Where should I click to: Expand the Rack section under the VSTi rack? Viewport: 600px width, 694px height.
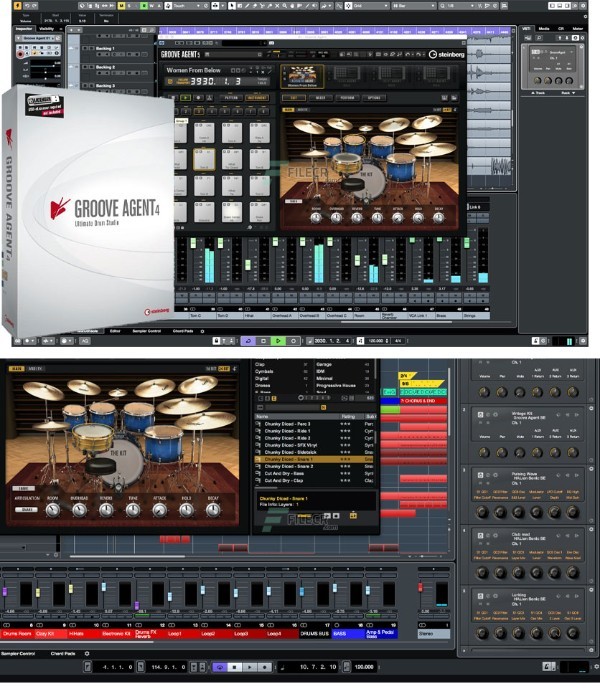tap(568, 93)
